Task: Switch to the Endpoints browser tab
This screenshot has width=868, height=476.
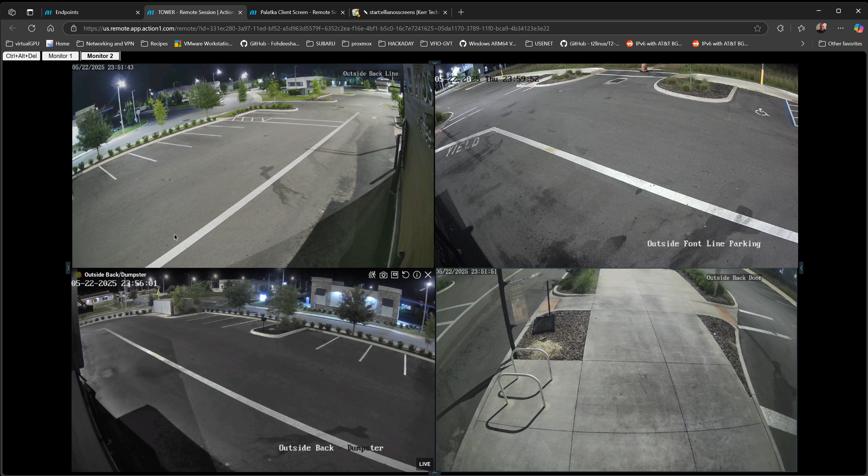Action: point(91,12)
